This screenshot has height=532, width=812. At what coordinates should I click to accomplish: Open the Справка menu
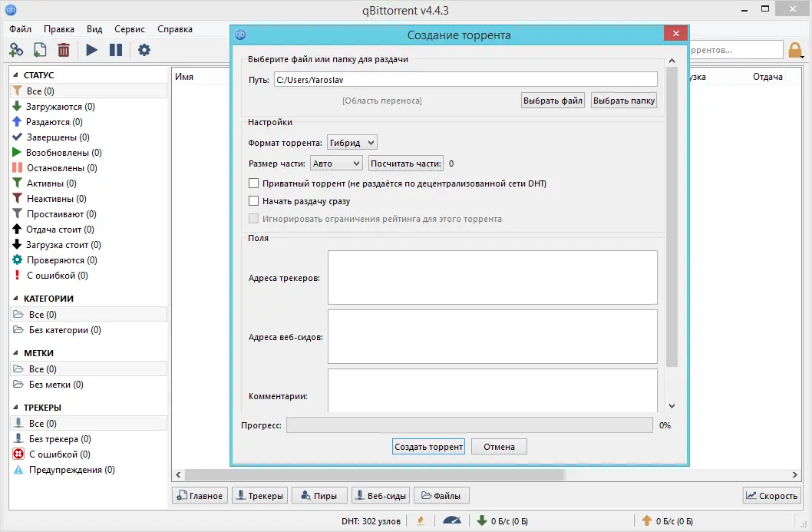tap(175, 29)
